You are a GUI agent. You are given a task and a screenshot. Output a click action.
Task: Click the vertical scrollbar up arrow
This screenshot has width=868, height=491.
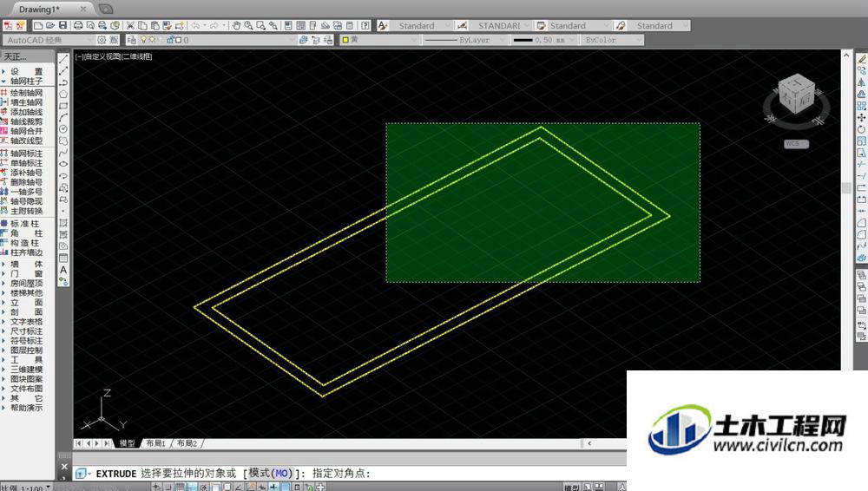846,55
